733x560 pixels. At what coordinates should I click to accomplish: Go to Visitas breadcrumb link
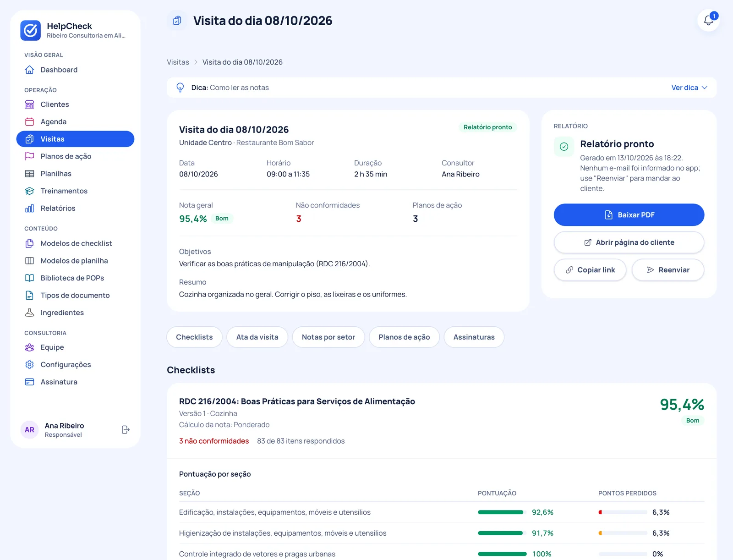[x=178, y=62]
